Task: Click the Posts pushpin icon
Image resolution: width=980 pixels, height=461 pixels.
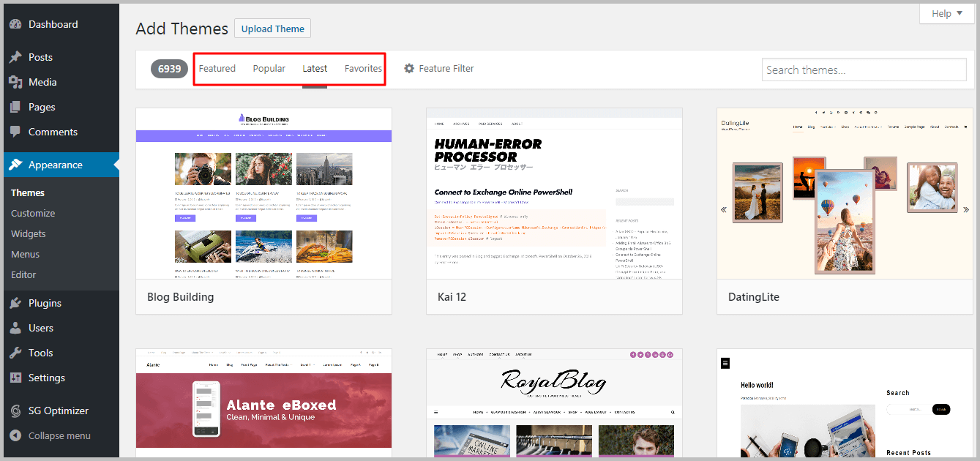Action: [x=15, y=57]
